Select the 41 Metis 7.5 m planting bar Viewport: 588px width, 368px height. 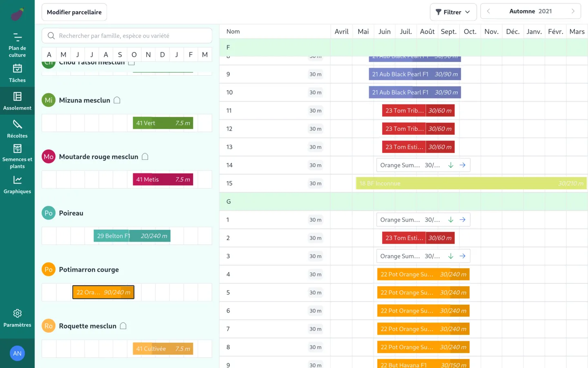[x=163, y=180]
